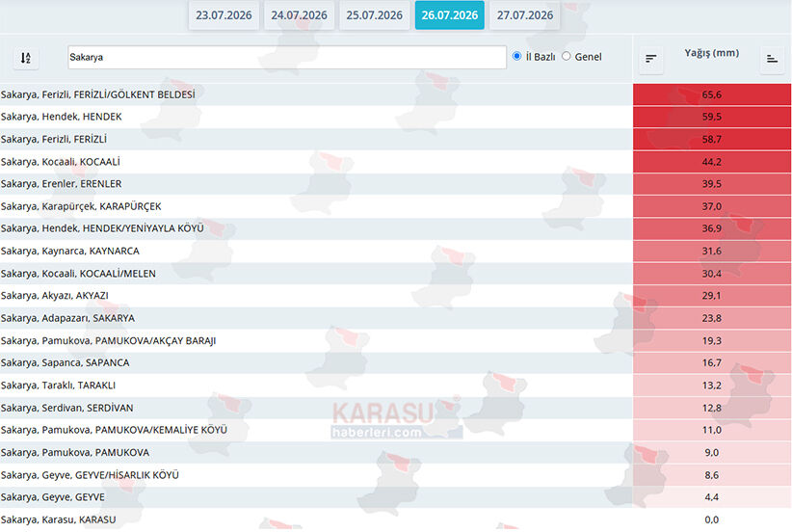The width and height of the screenshot is (792, 532).
Task: Select the İl Bazlı radio button
Action: tap(516, 56)
